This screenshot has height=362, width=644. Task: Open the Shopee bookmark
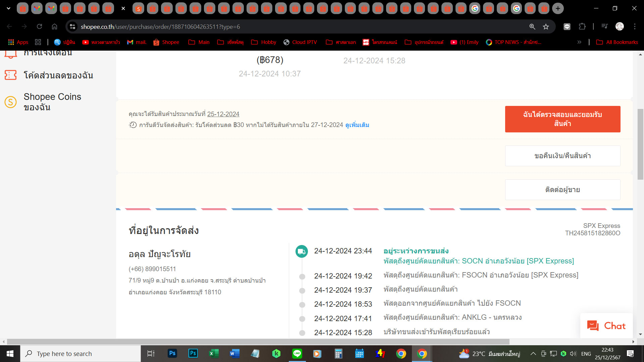point(166,42)
